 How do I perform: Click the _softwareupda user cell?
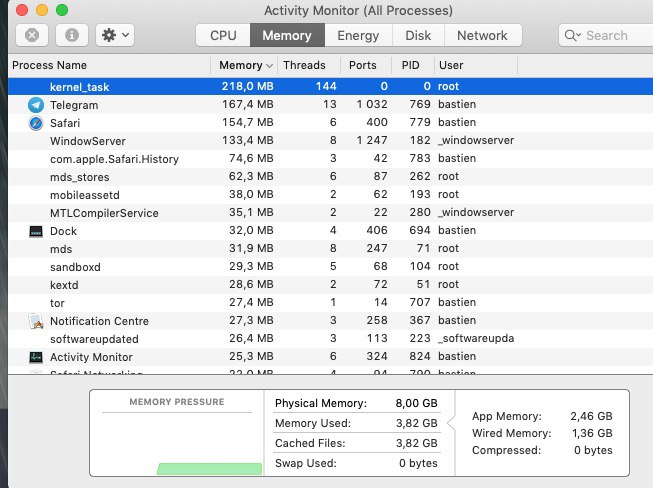476,338
